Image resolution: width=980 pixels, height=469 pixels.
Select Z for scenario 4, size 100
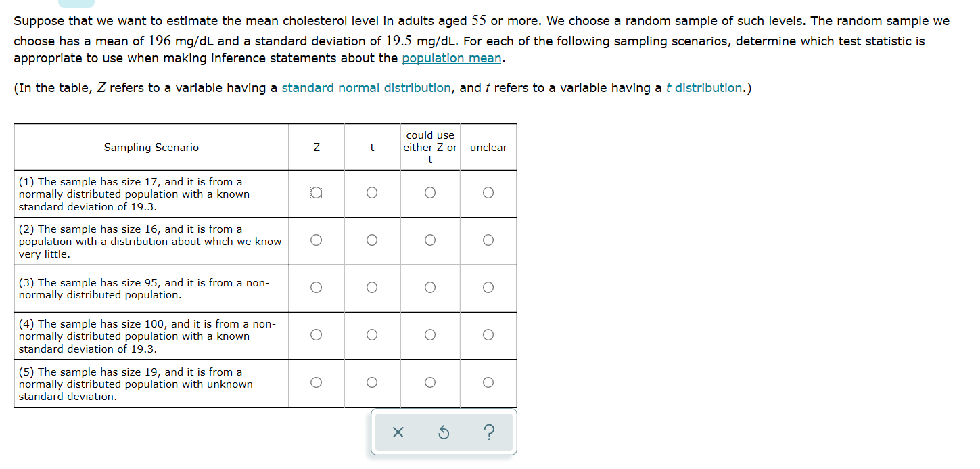(x=315, y=335)
